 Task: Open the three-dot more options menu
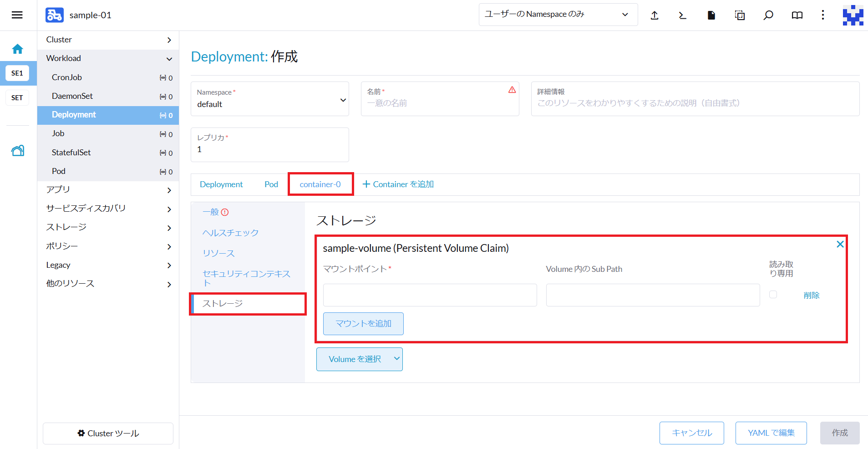822,15
